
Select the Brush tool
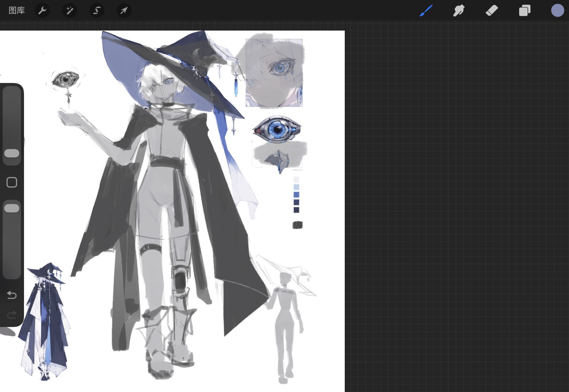[x=426, y=11]
